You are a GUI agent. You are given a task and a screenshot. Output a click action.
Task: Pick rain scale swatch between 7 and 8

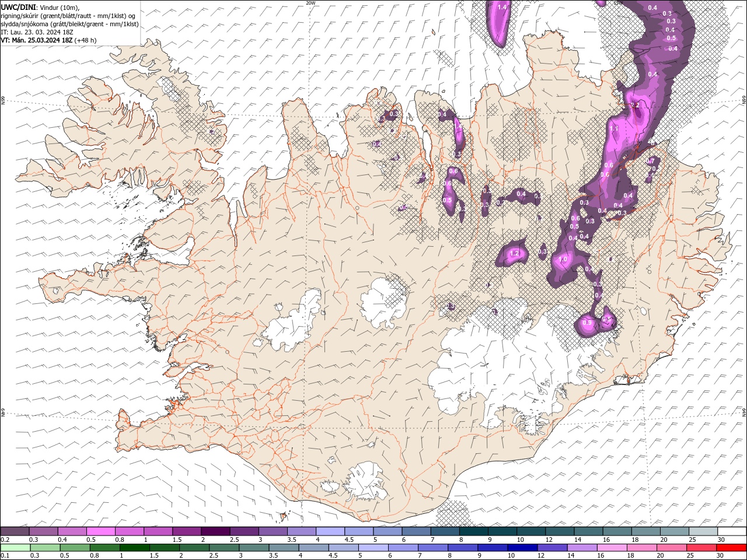click(x=433, y=548)
